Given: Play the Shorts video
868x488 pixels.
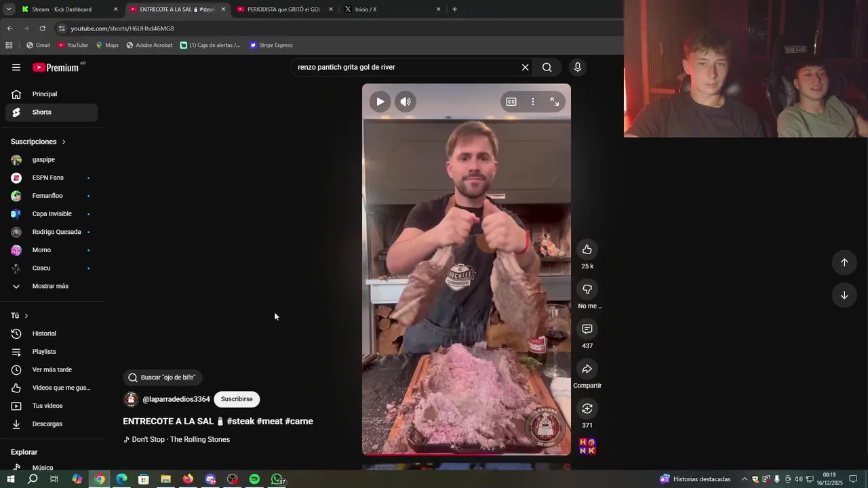Looking at the screenshot, I should (380, 102).
